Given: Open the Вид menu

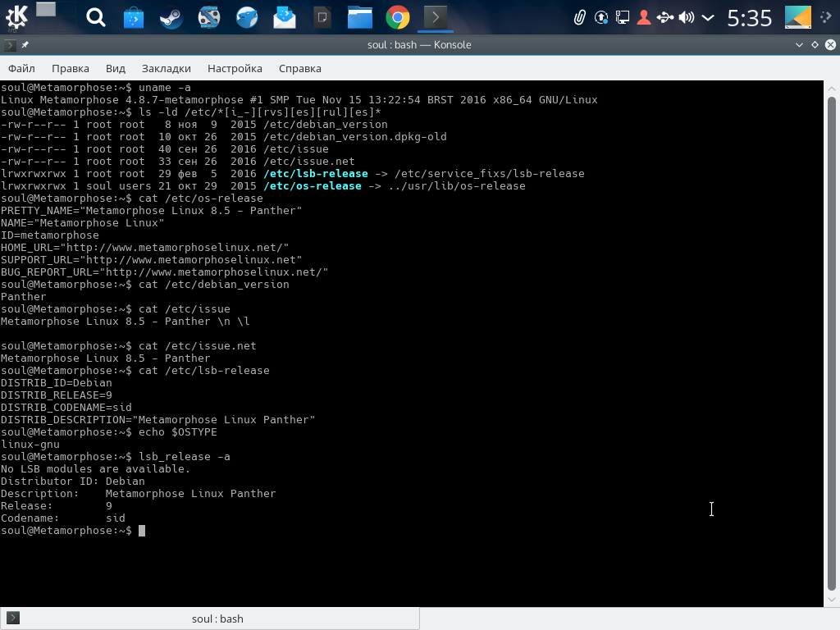Looking at the screenshot, I should (115, 69).
